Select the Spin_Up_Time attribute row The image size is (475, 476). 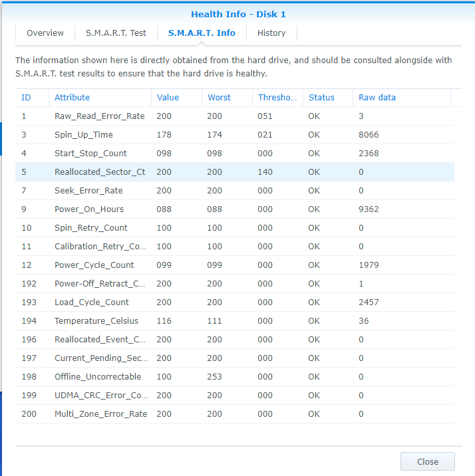point(235,134)
